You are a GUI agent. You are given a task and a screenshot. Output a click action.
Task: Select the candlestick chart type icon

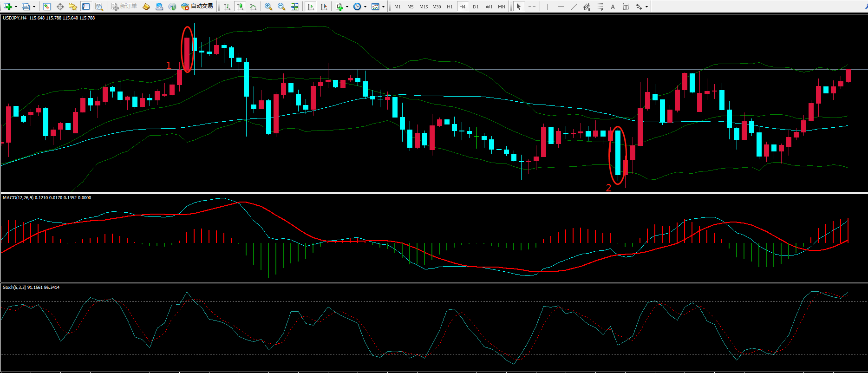[240, 7]
